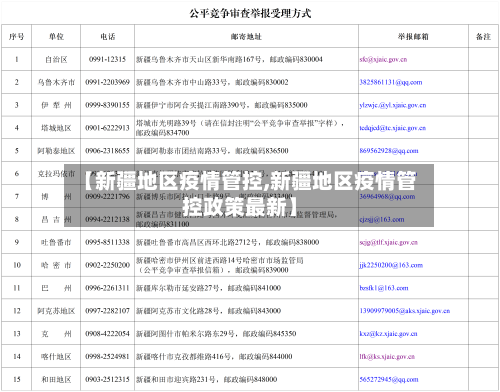This screenshot has width=500, height=392.
Task: Click the address with 天山区新华南路167号
Action: (x=229, y=60)
